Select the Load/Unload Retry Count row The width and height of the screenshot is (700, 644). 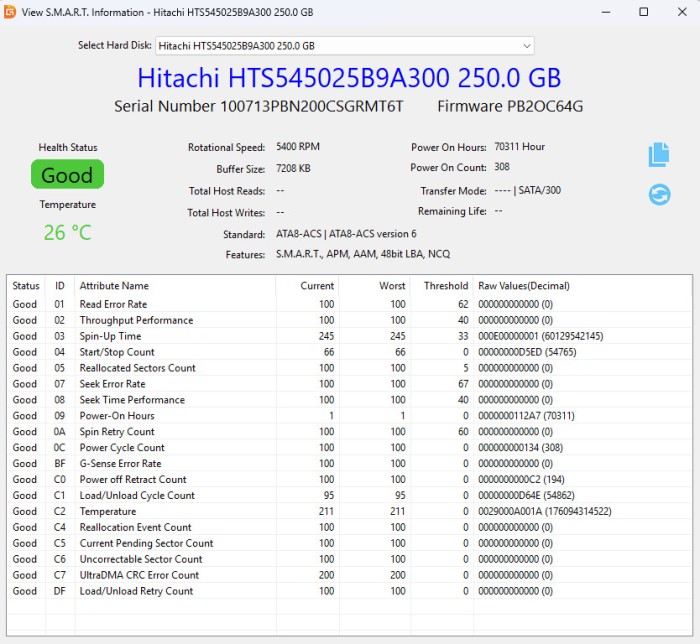click(350, 591)
